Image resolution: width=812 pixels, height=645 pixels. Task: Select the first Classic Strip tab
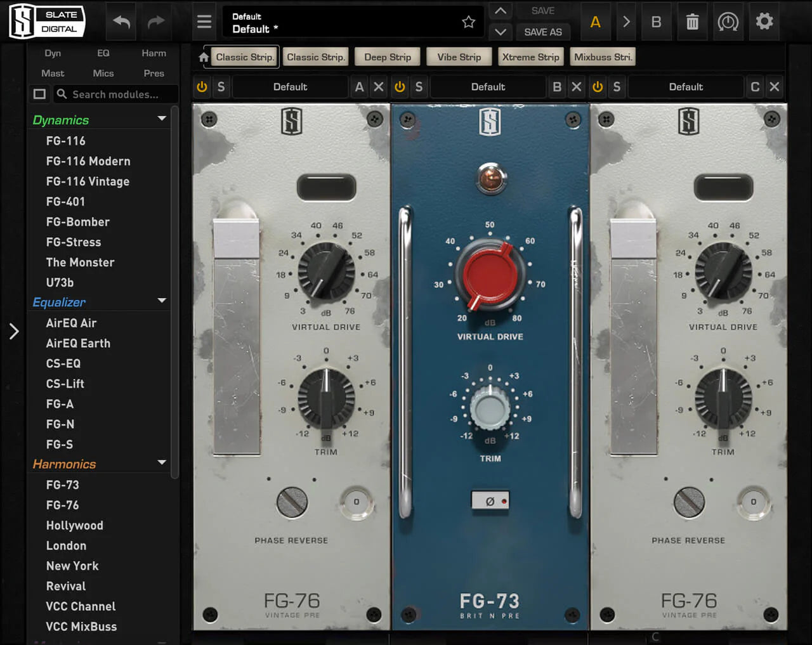click(x=244, y=57)
